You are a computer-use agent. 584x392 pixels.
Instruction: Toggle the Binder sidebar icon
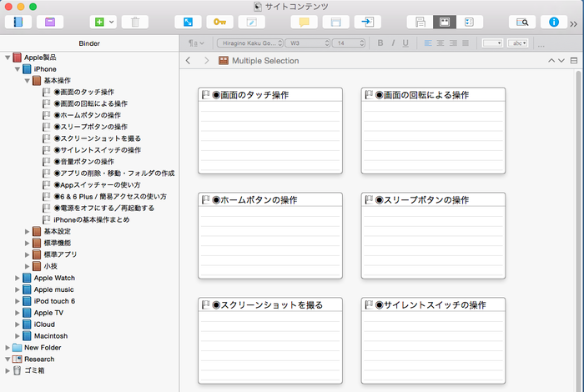coord(18,22)
